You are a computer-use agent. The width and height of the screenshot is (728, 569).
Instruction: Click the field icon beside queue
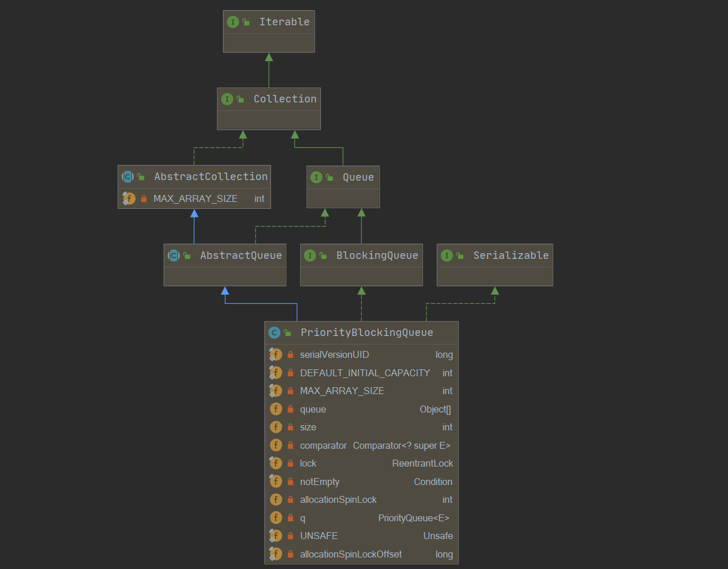(x=276, y=409)
